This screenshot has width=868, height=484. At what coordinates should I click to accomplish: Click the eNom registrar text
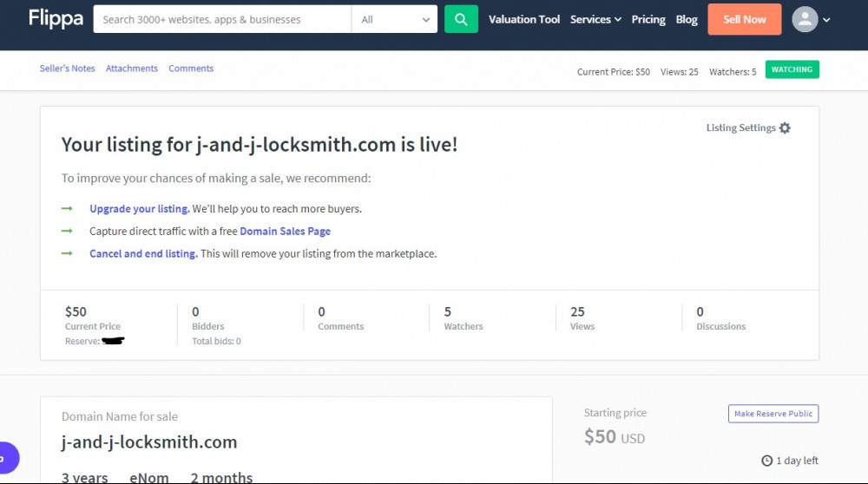click(149, 477)
